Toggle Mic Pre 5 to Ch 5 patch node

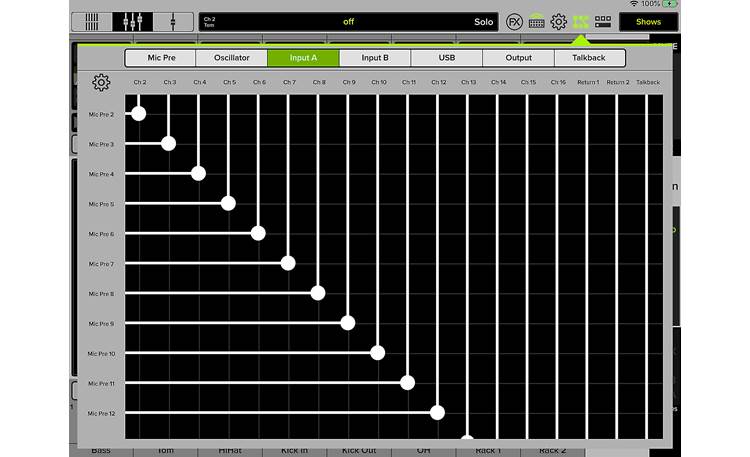click(x=228, y=203)
